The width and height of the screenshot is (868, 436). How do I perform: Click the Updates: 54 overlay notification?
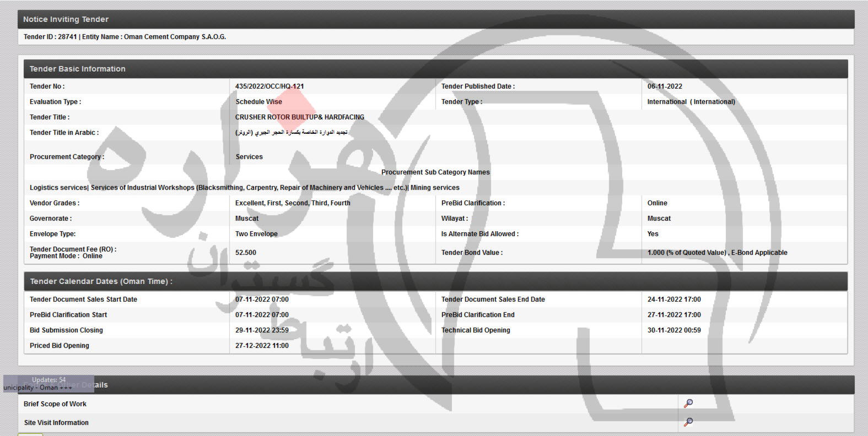(x=48, y=384)
